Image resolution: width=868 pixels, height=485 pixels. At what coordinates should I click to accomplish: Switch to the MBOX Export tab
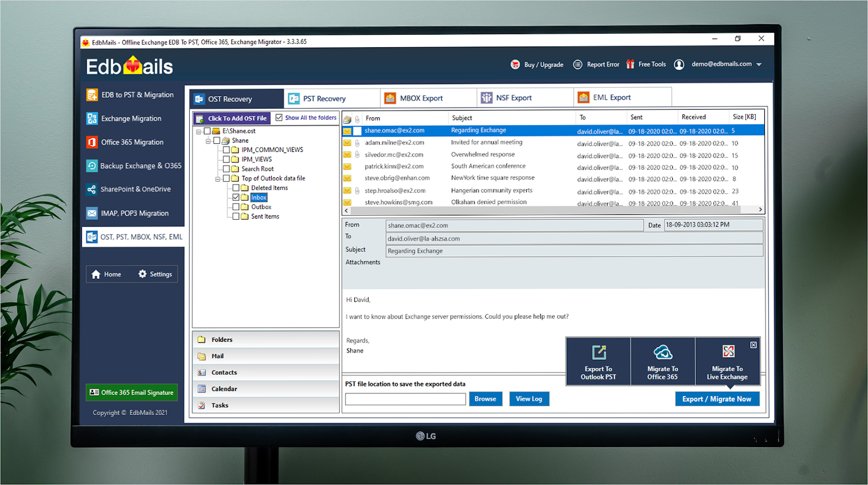coord(429,98)
